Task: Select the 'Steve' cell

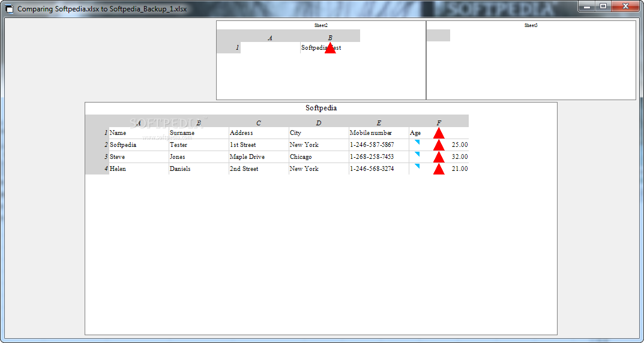Action: (139, 157)
